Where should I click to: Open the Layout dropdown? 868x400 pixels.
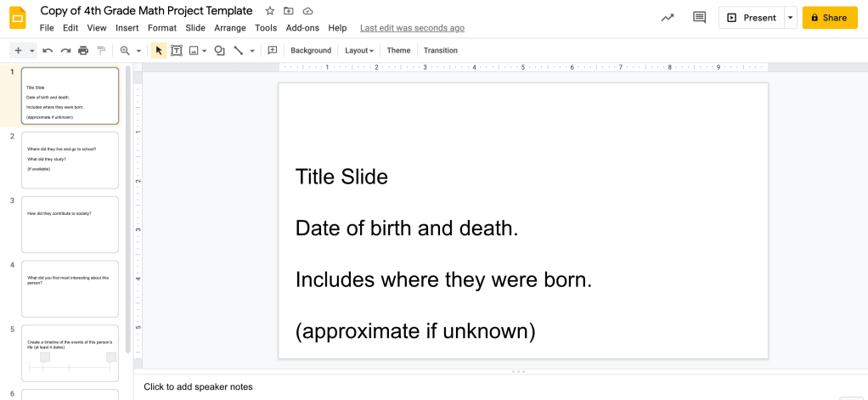coord(358,51)
